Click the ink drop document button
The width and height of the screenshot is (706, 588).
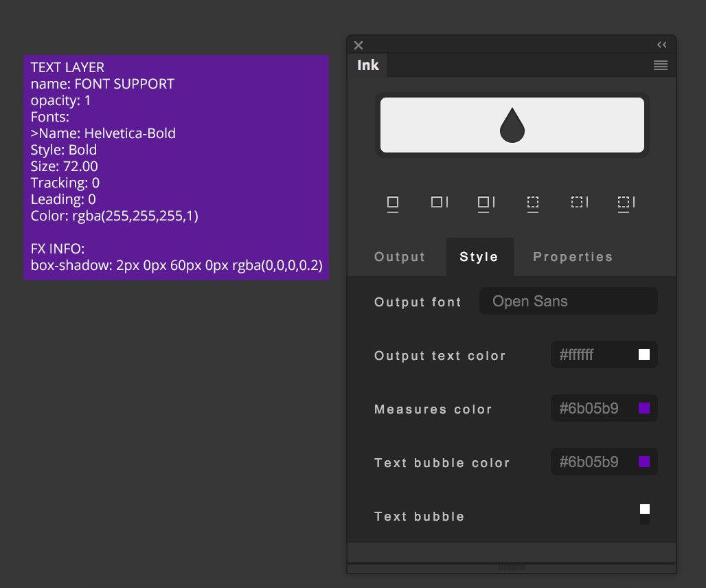coord(512,125)
